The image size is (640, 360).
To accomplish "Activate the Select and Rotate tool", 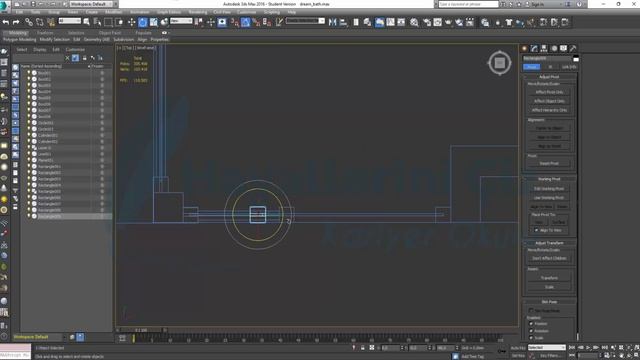I will click(x=142, y=22).
